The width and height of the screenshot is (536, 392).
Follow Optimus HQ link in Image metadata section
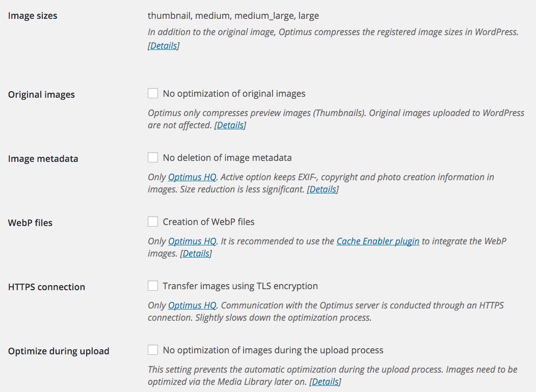click(x=192, y=177)
